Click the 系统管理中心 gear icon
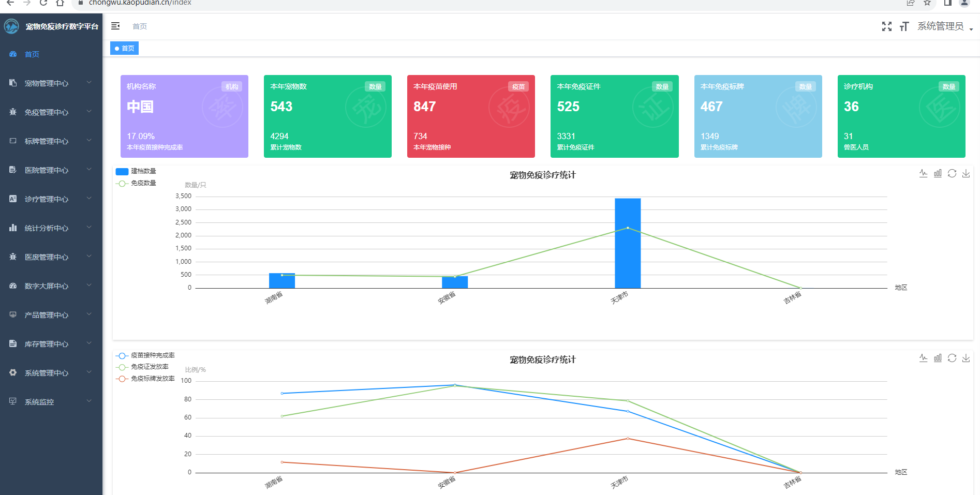 [x=13, y=372]
